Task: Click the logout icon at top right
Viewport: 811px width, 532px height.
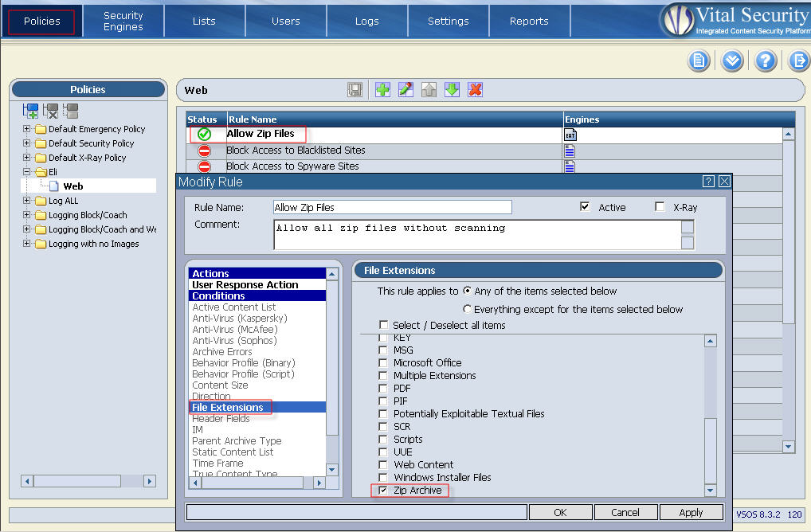Action: click(x=798, y=61)
